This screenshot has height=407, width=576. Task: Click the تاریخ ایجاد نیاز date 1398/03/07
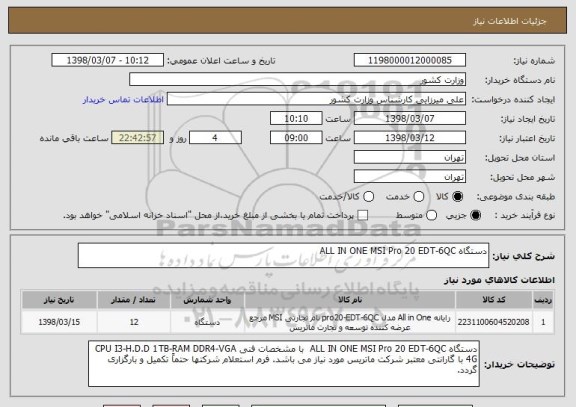[410, 119]
